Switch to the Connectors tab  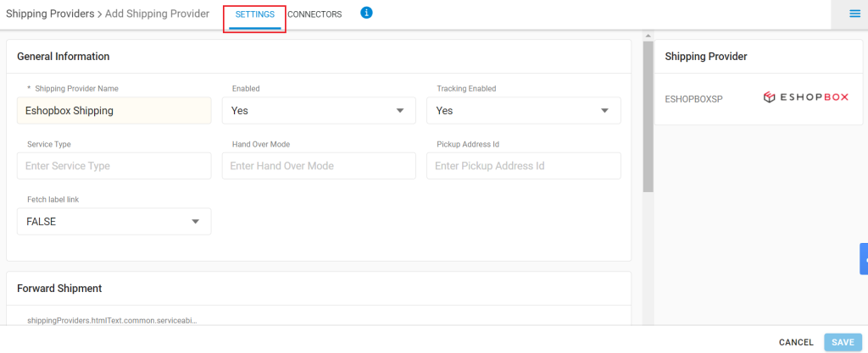pos(314,15)
